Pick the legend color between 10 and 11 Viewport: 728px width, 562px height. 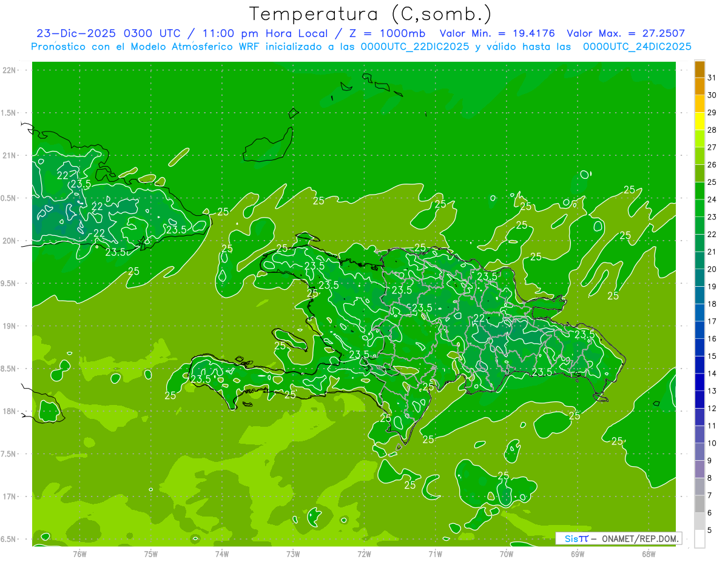click(x=699, y=435)
